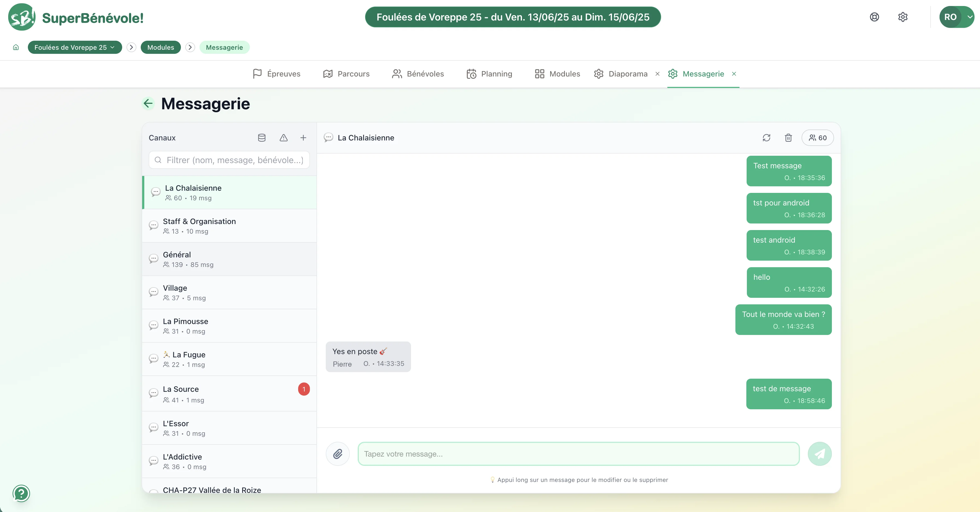Viewport: 980px width, 512px height.
Task: Open the settings gear in header
Action: click(x=903, y=17)
